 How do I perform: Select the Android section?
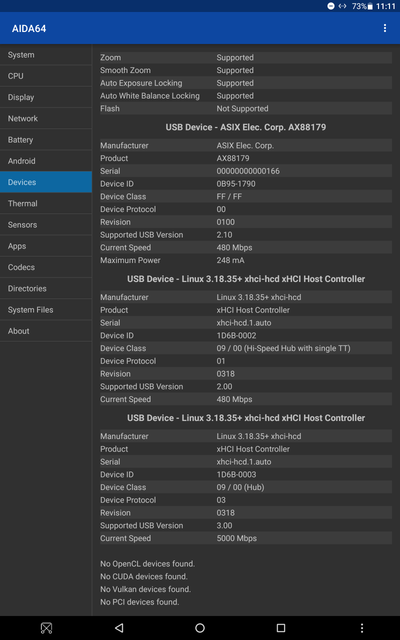pos(46,161)
